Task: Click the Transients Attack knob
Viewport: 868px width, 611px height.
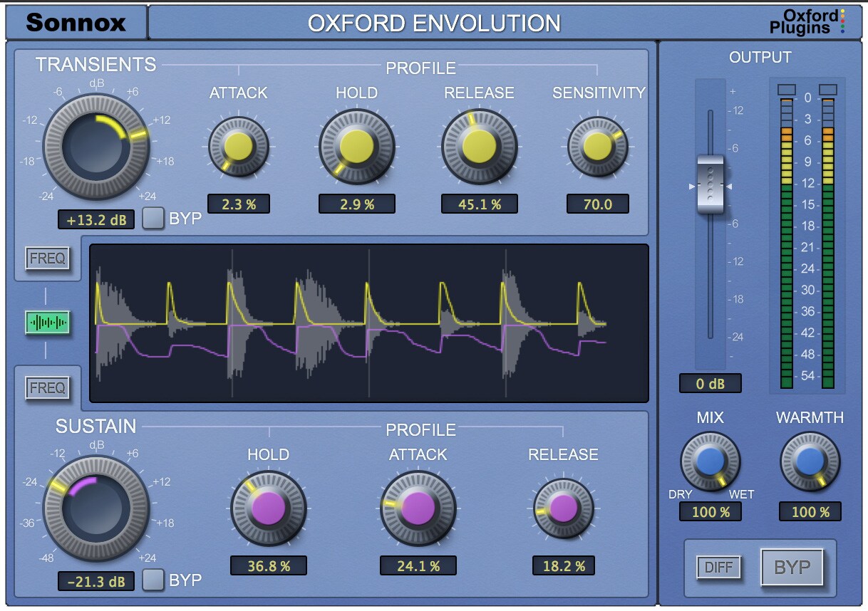Action: tap(238, 147)
